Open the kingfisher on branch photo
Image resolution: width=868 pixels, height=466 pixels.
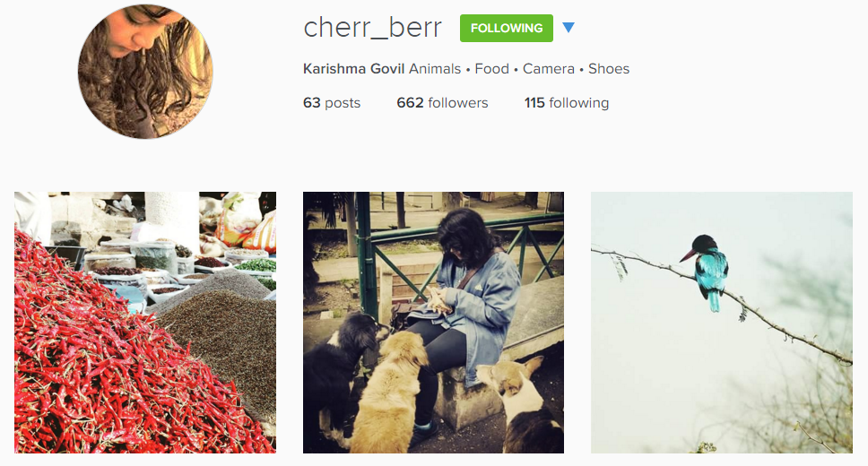click(721, 323)
